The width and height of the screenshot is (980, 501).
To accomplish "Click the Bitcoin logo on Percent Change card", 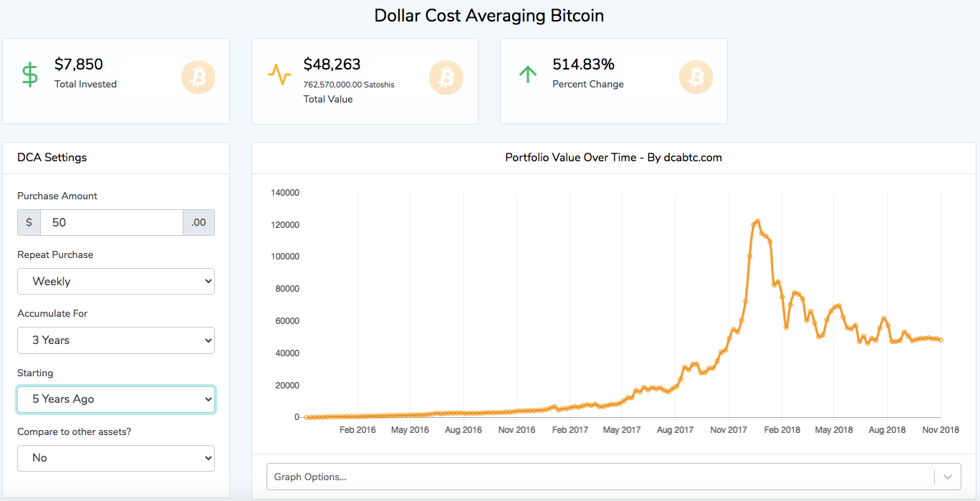I will pyautogui.click(x=696, y=77).
